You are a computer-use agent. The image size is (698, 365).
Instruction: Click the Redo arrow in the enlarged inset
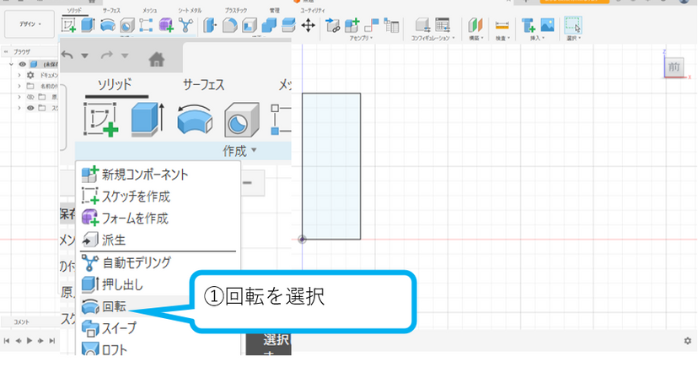pos(107,55)
